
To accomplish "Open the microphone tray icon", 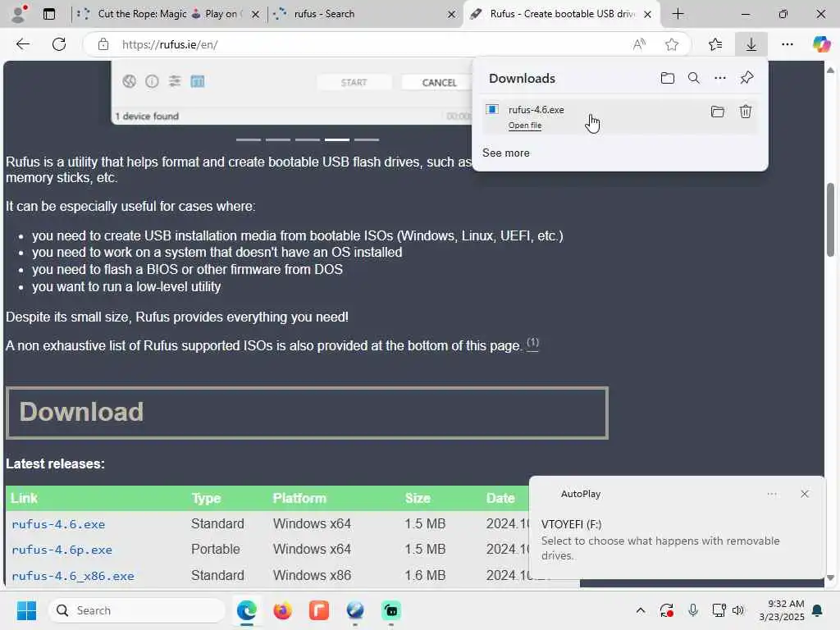I will point(692,610).
